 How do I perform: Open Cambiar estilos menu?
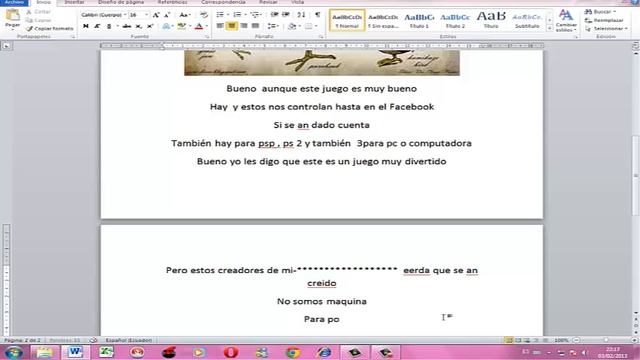tap(566, 20)
